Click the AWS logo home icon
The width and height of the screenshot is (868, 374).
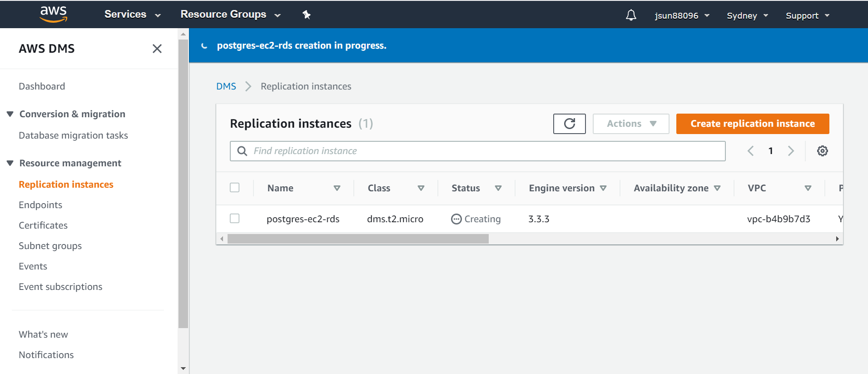(x=54, y=14)
